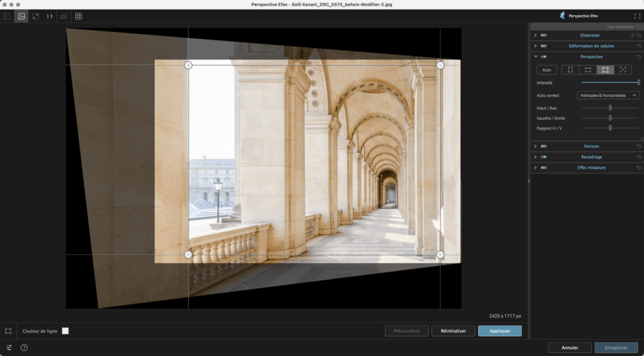This screenshot has width=644, height=356.
Task: Toggle the Effet miniature switch
Action: point(544,167)
